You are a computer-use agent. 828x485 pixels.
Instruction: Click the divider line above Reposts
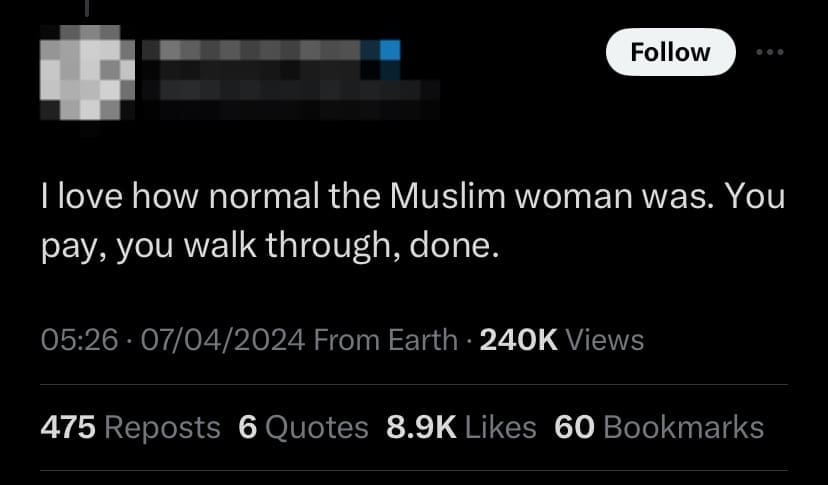click(413, 385)
